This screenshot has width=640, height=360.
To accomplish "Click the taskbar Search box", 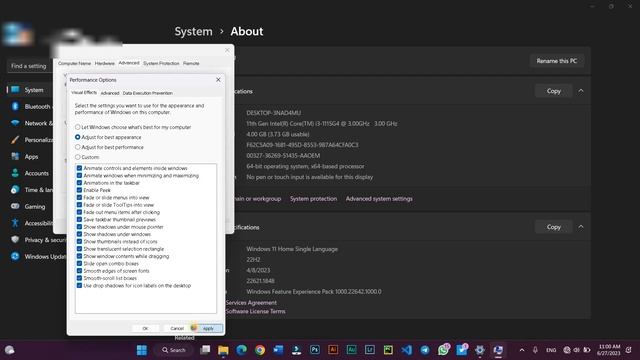I will [x=174, y=350].
